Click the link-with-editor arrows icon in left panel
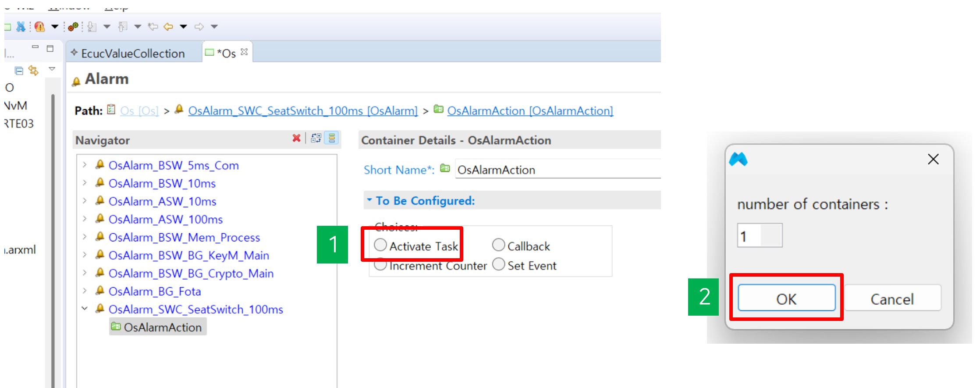The width and height of the screenshot is (980, 388). point(33,71)
